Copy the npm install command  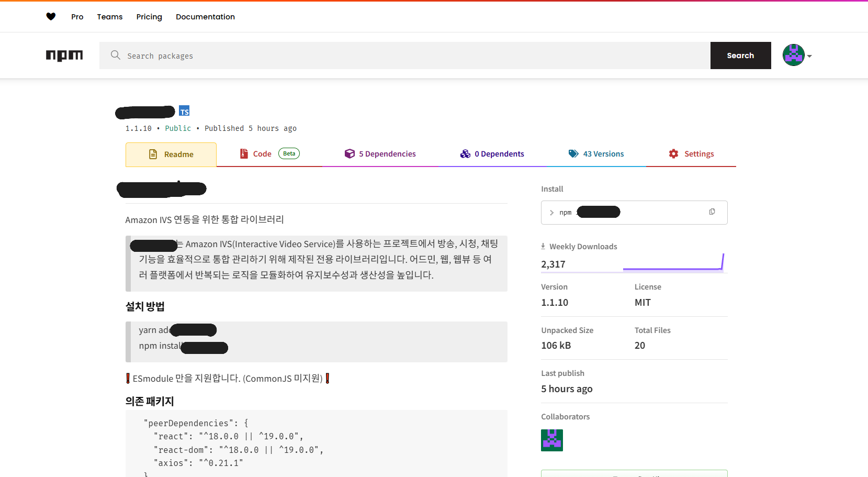tap(712, 212)
